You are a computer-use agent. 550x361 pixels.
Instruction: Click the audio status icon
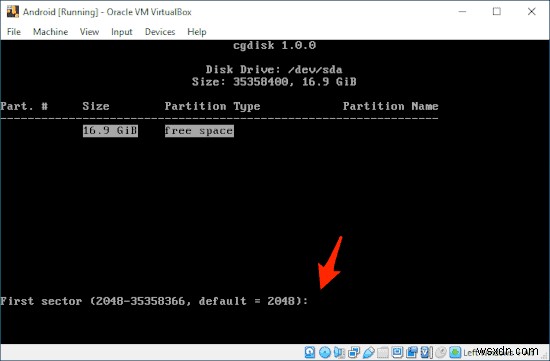pyautogui.click(x=339, y=352)
